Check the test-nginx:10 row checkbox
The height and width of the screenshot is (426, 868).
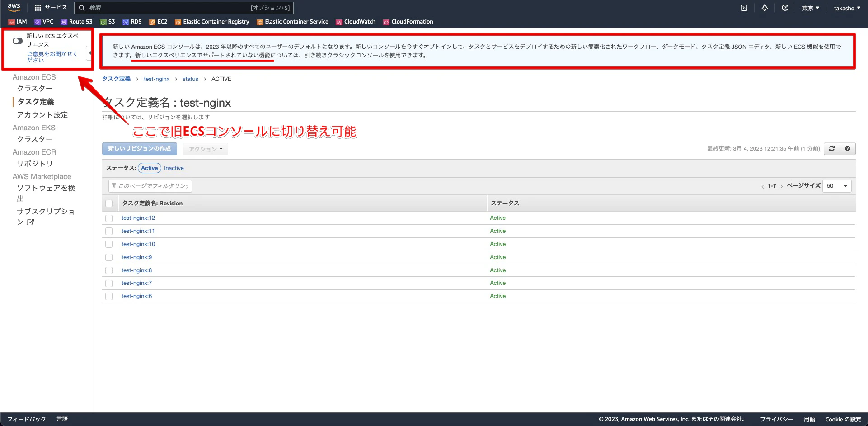tap(109, 244)
